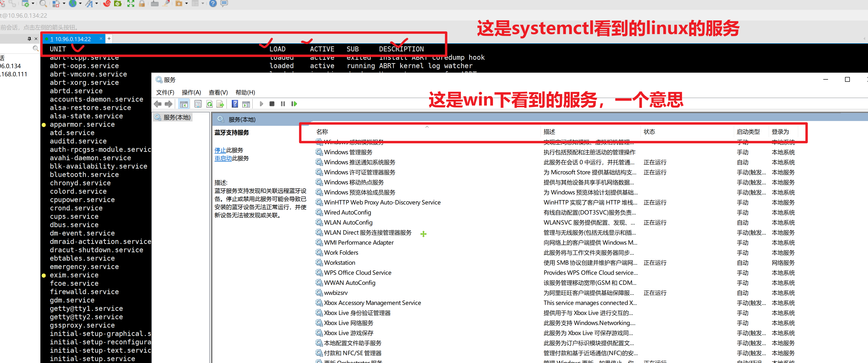Sort by the 状态 column header
868x363 pixels.
(687, 132)
